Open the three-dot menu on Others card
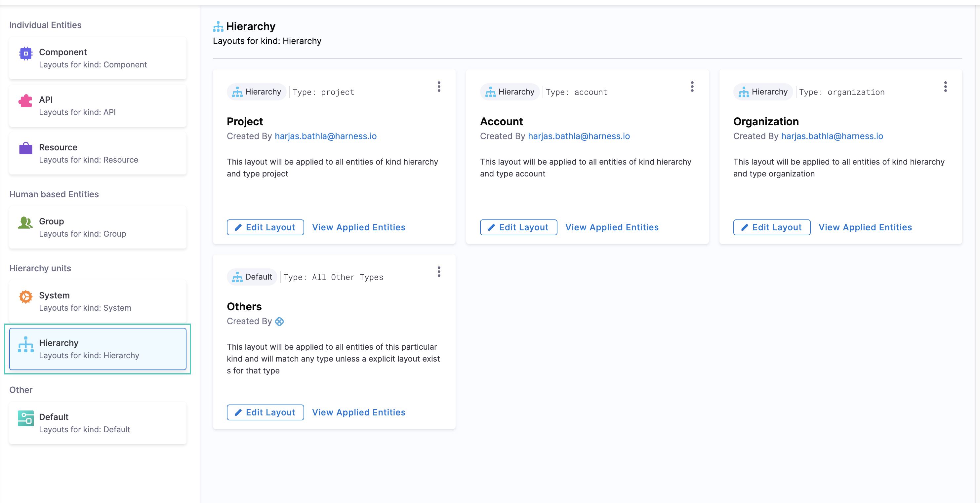Viewport: 980px width, 503px height. (439, 272)
